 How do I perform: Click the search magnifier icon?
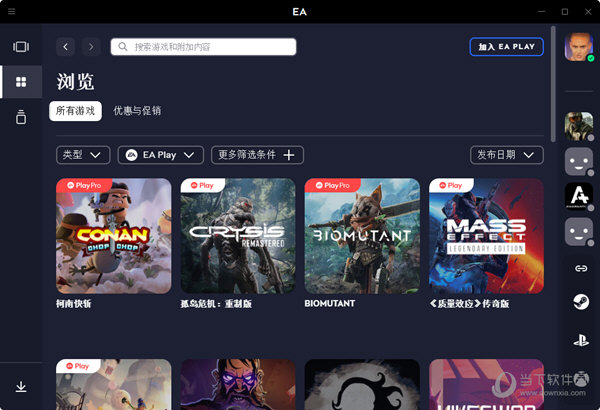pyautogui.click(x=122, y=47)
